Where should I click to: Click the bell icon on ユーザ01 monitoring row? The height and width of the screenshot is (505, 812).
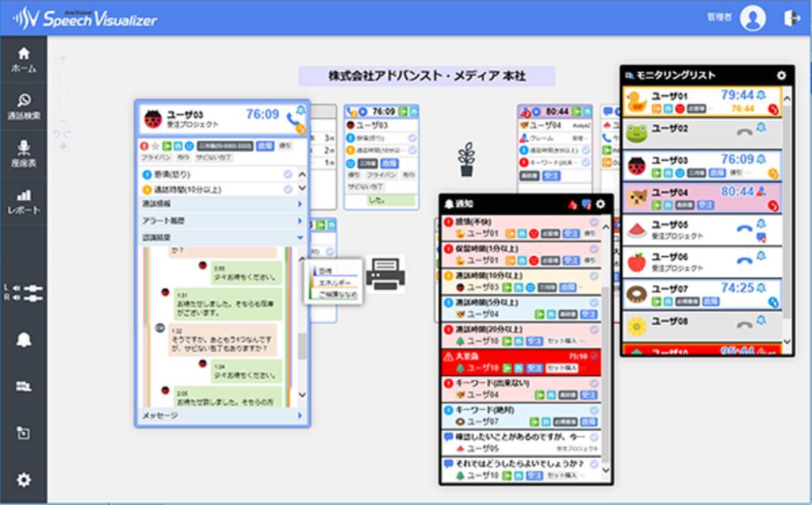pyautogui.click(x=761, y=95)
